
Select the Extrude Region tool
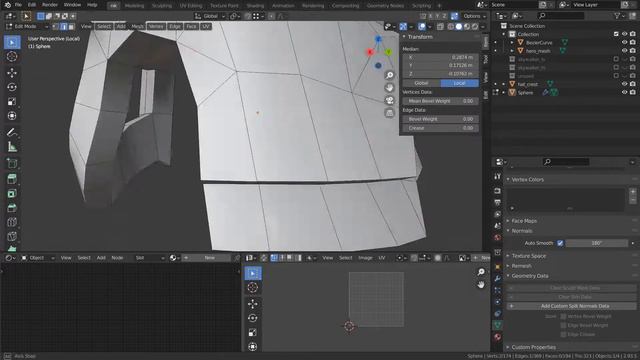12,179
